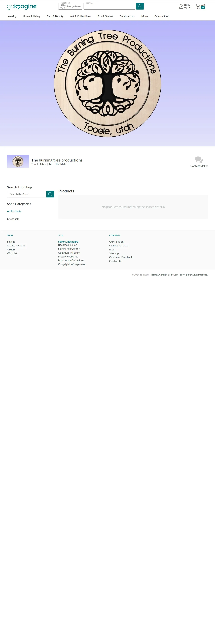Click Contact Us footer link
This screenshot has height=644, width=215.
click(x=116, y=261)
